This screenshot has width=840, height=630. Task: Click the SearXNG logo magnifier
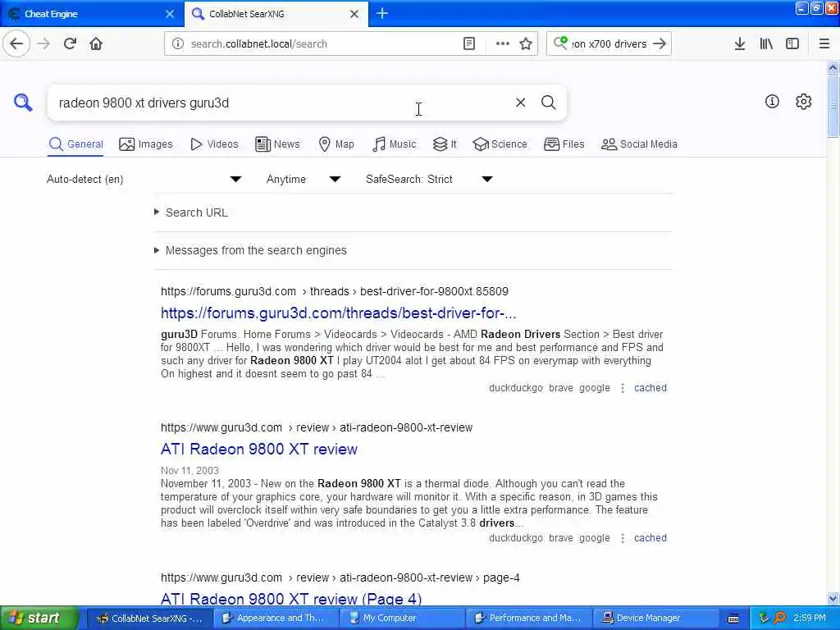(22, 102)
